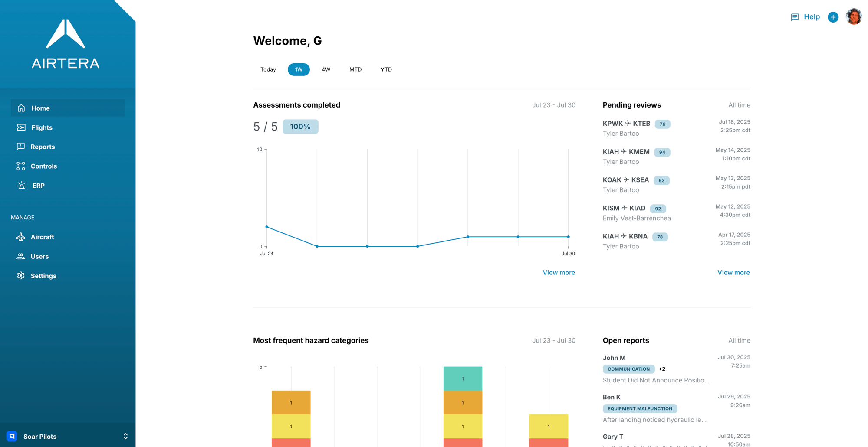Switch to the 4W time range

[326, 69]
